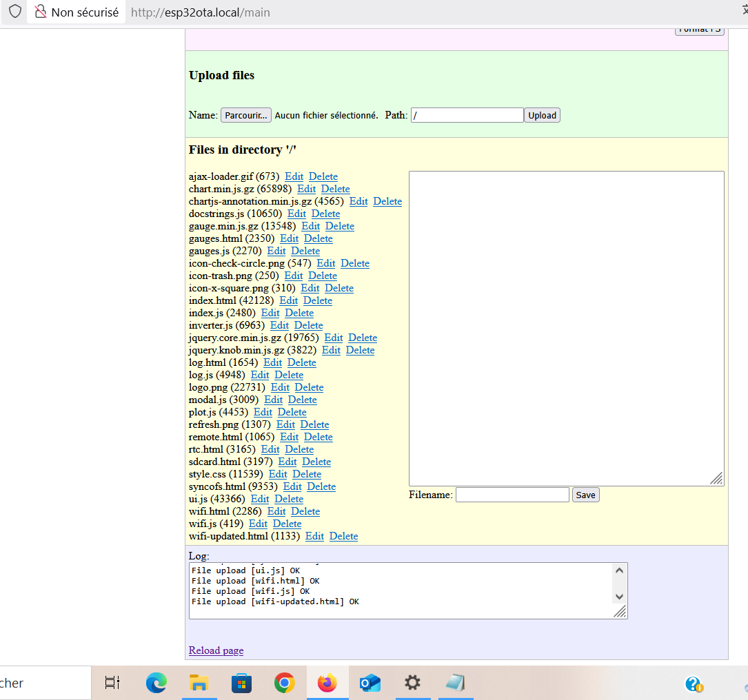Screen dimensions: 748x700
Task: Focus the Filename text box
Action: (x=512, y=495)
